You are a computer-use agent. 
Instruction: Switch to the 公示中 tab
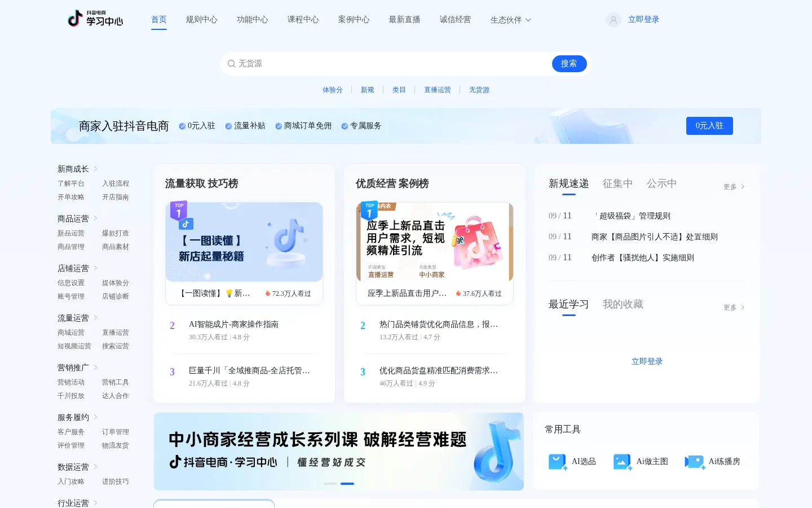point(661,183)
